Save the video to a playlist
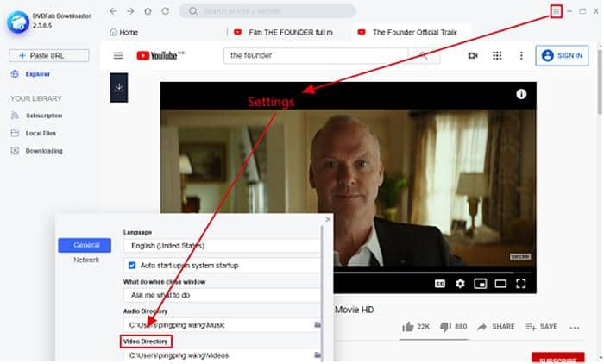The width and height of the screenshot is (604, 364). [x=542, y=327]
